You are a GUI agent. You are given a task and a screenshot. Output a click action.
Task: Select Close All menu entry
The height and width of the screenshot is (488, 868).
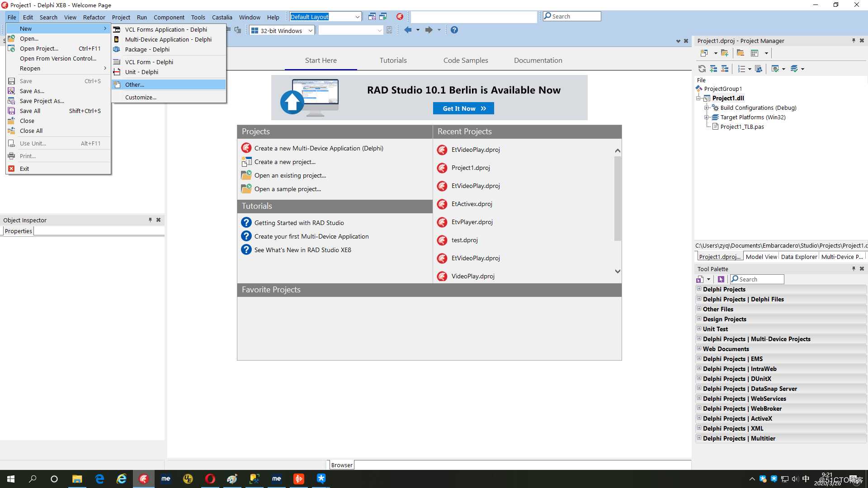tap(59, 131)
